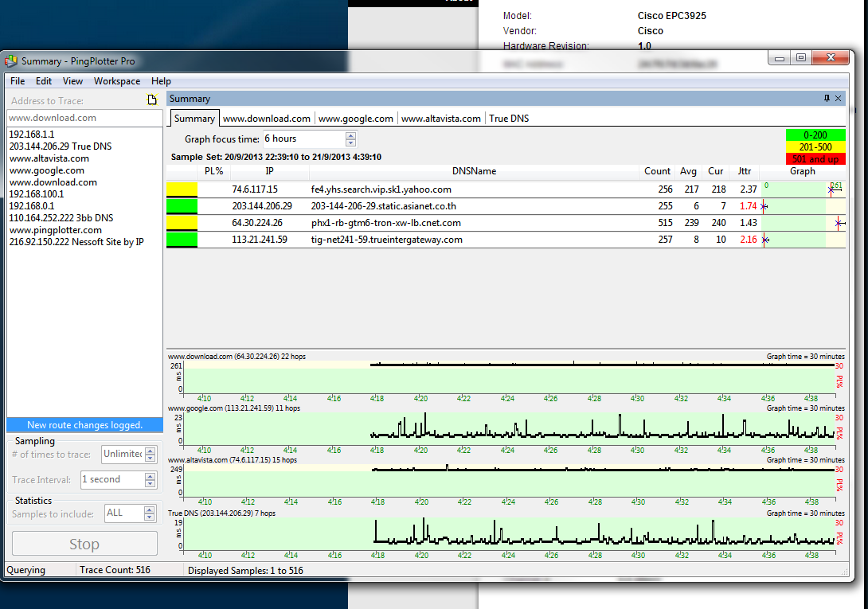Click the PingPlotter Pro title bar app icon
868x609 pixels.
[x=11, y=61]
